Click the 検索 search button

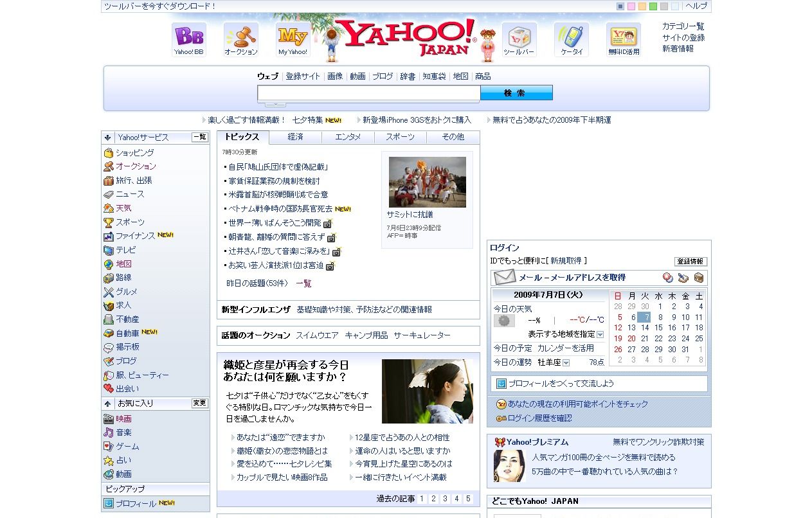click(516, 93)
